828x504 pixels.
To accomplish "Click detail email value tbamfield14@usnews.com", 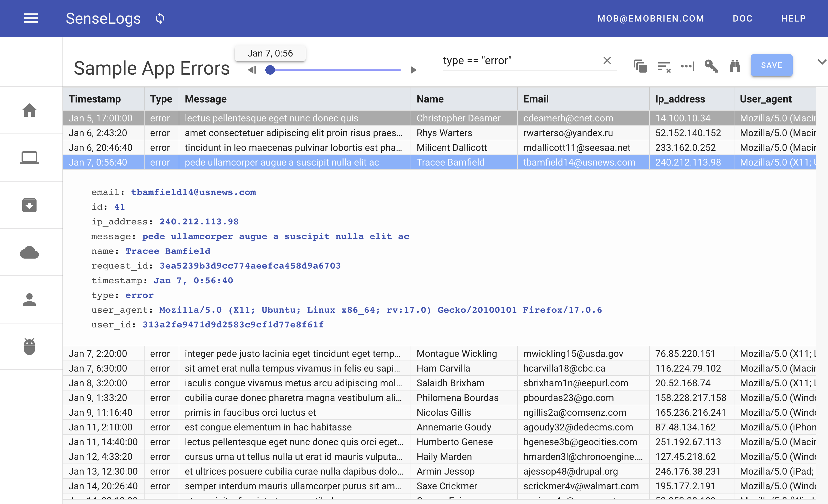I will click(x=193, y=192).
